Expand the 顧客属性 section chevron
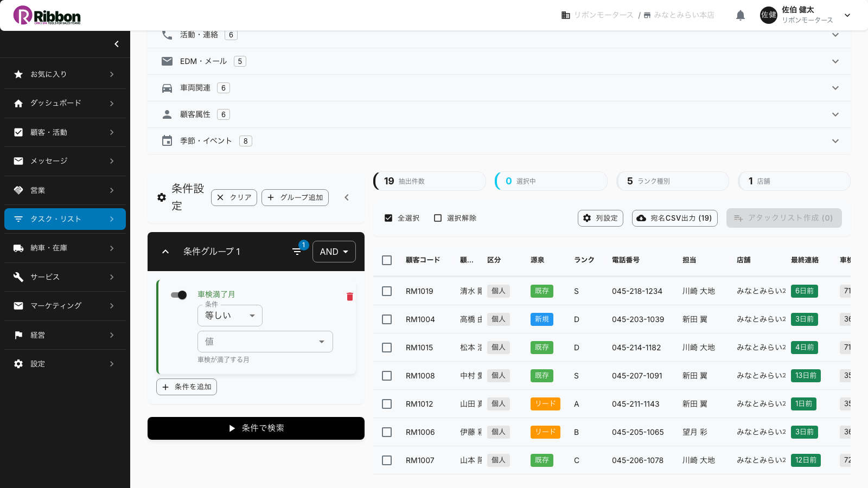This screenshot has height=488, width=868. 835,114
